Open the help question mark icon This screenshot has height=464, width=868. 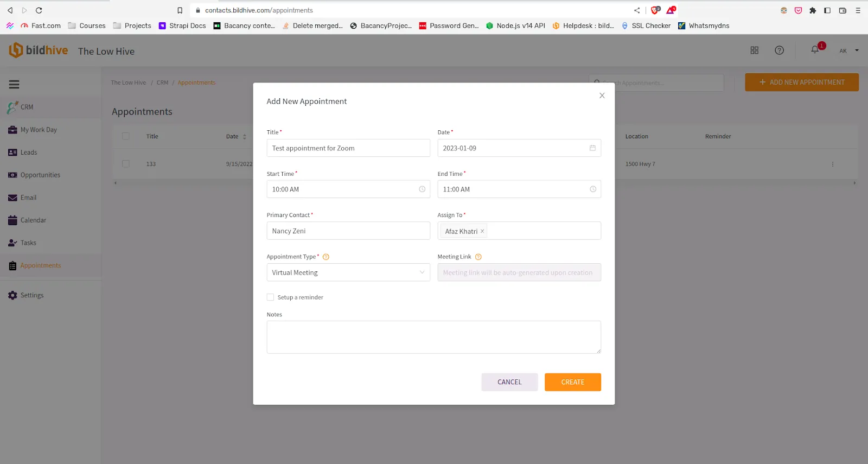click(779, 50)
